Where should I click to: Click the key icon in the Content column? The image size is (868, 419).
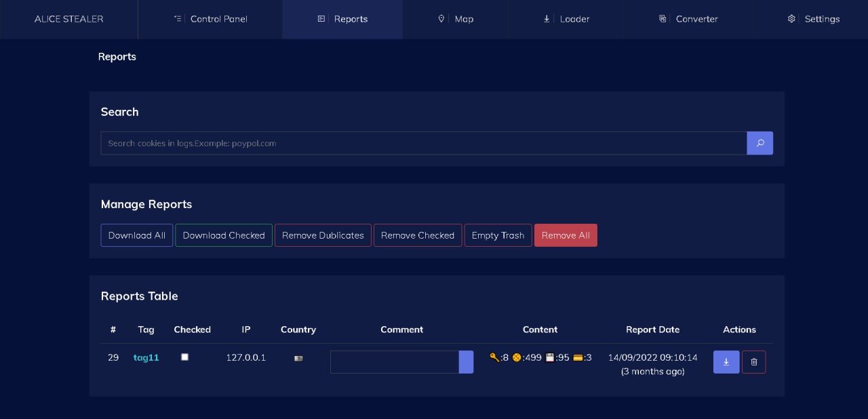point(494,357)
